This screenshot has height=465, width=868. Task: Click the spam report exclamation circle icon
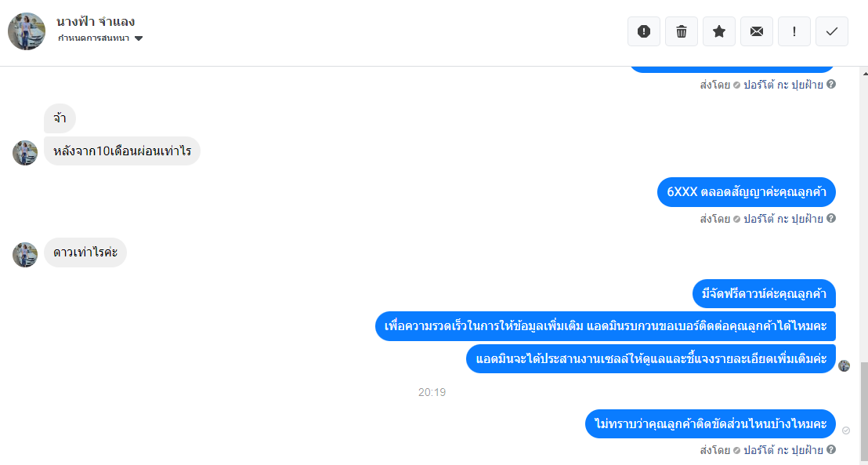click(643, 31)
